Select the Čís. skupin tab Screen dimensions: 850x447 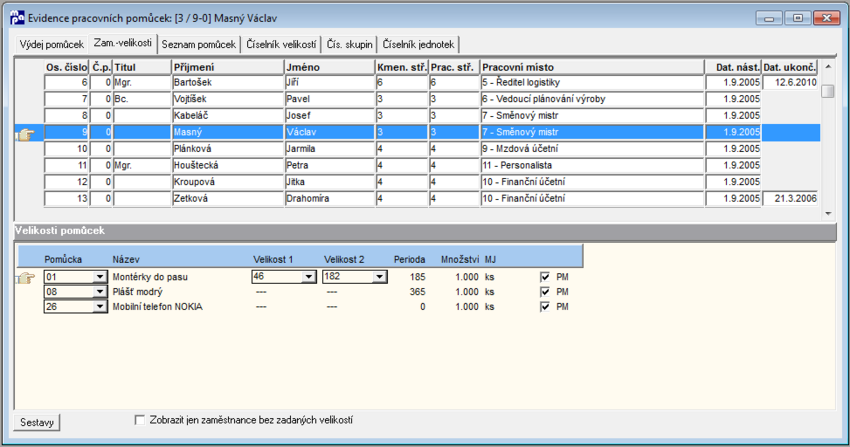tap(350, 44)
